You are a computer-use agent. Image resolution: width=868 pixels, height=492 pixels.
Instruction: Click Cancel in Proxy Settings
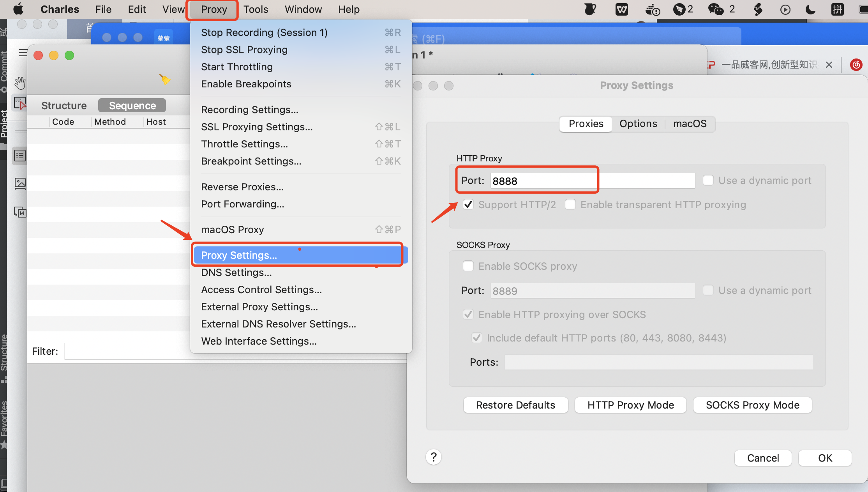click(763, 458)
